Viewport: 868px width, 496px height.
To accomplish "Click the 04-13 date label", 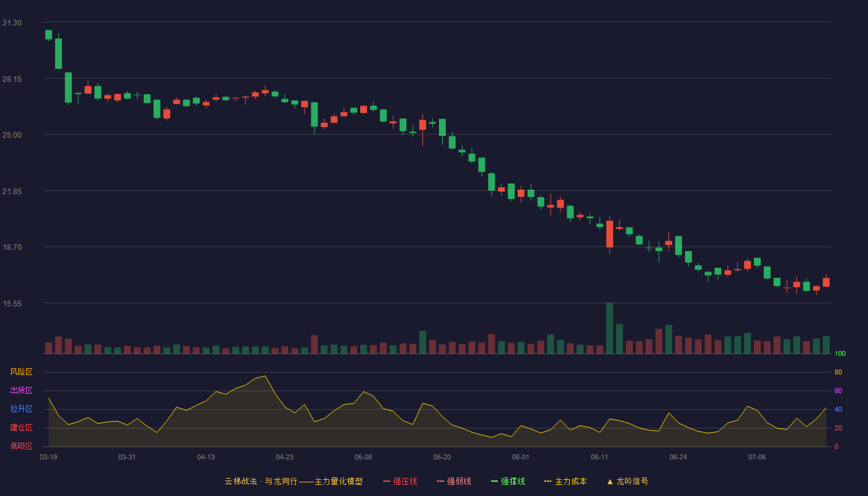I will pyautogui.click(x=206, y=457).
